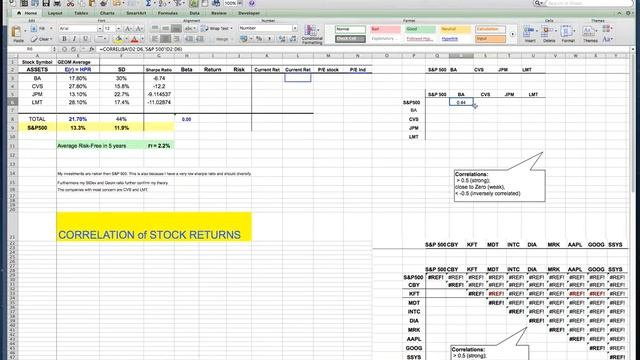Viewport: 640px width, 360px height.
Task: Open the Arial font name dropdown
Action: coord(100,28)
